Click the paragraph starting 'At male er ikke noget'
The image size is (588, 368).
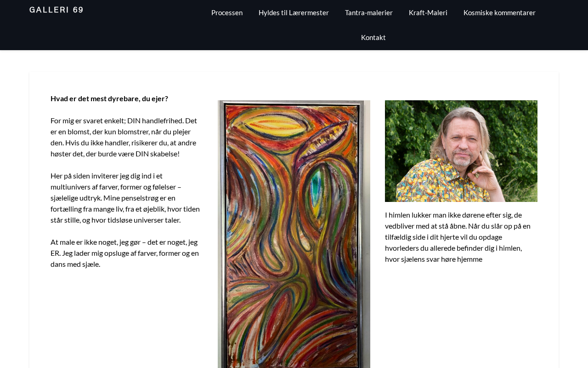pos(125,253)
